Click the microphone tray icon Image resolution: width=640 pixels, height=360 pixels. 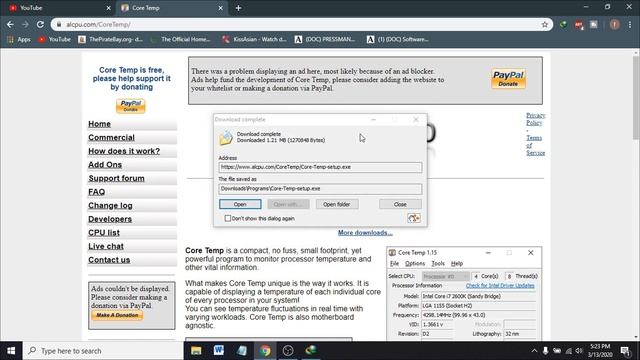pyautogui.click(x=545, y=351)
